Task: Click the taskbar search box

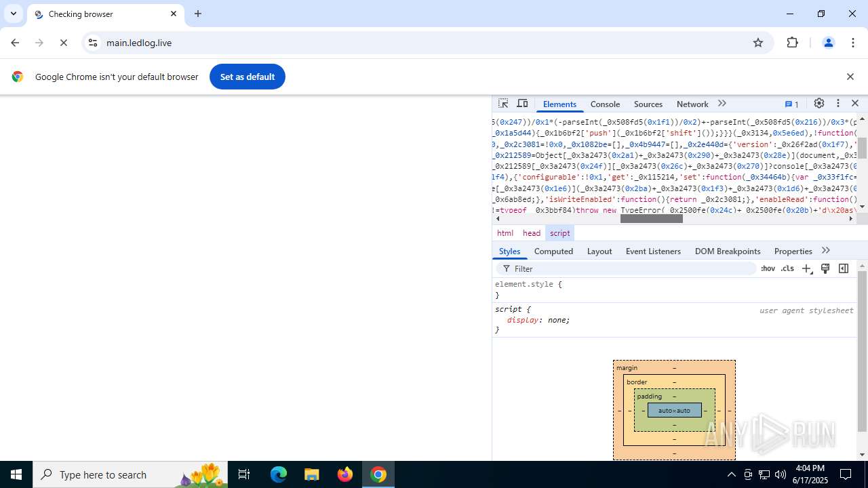Action: [130, 474]
